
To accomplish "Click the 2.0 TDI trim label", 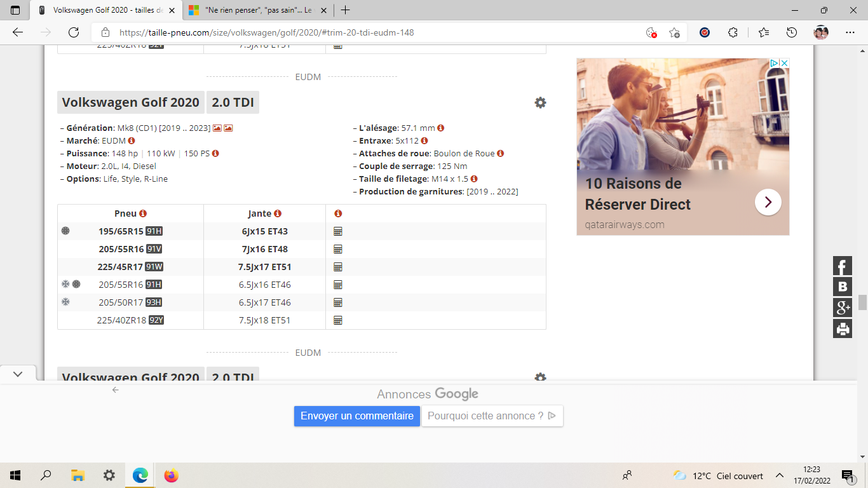I will tap(233, 102).
